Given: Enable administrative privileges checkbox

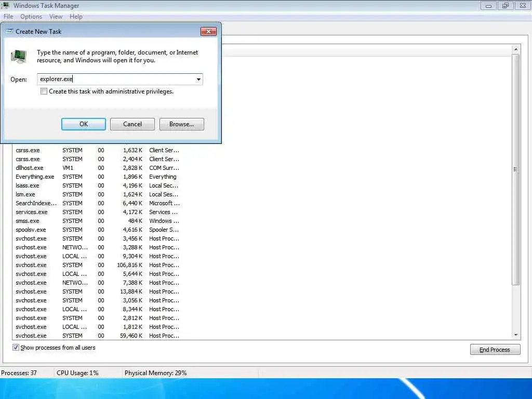Looking at the screenshot, I should pos(44,91).
